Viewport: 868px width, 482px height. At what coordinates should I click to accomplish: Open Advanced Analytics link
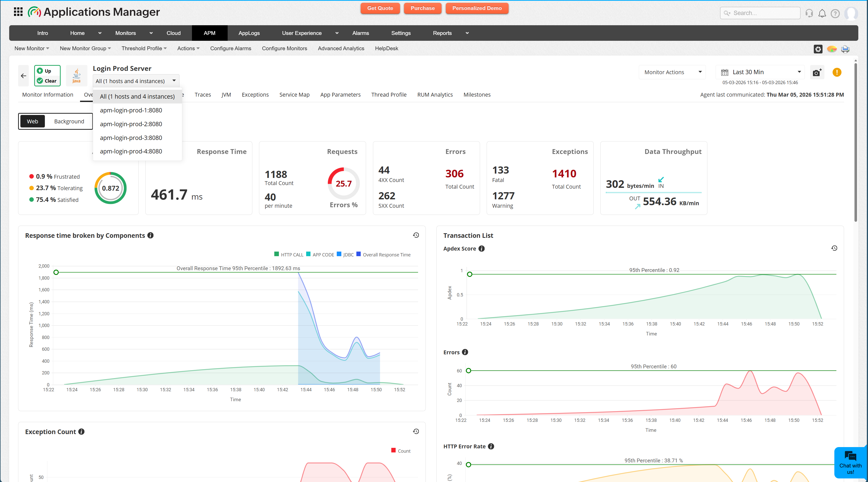click(341, 48)
